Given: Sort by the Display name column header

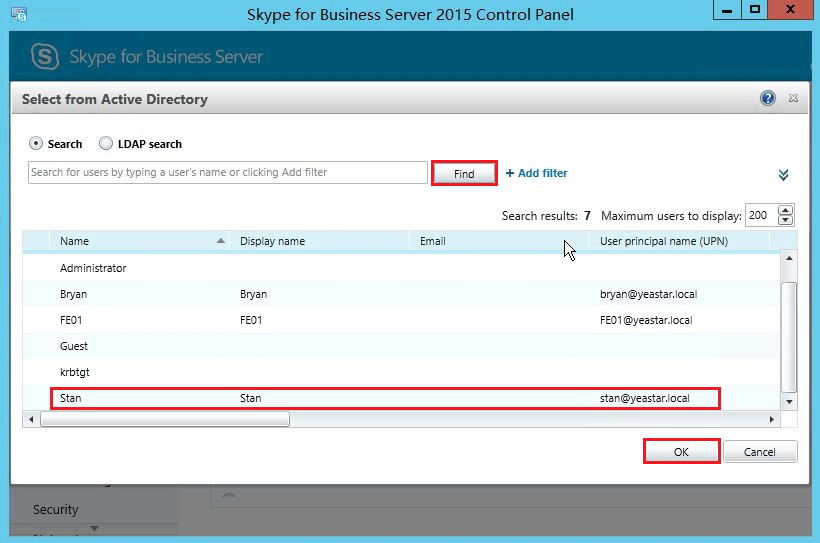Looking at the screenshot, I should point(320,241).
